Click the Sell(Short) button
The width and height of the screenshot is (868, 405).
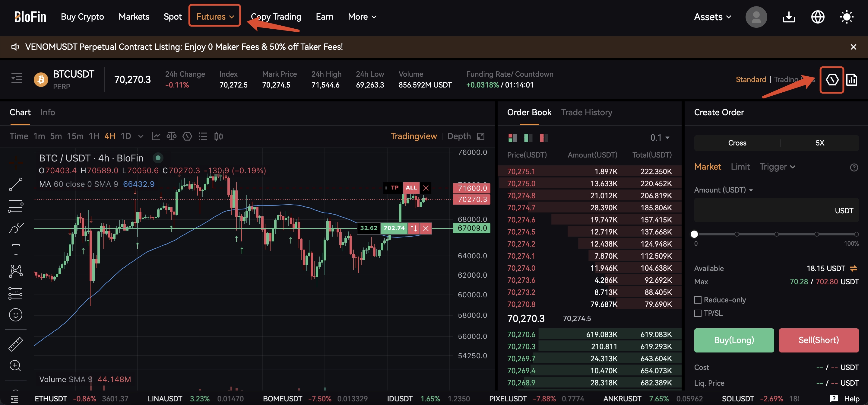coord(819,340)
